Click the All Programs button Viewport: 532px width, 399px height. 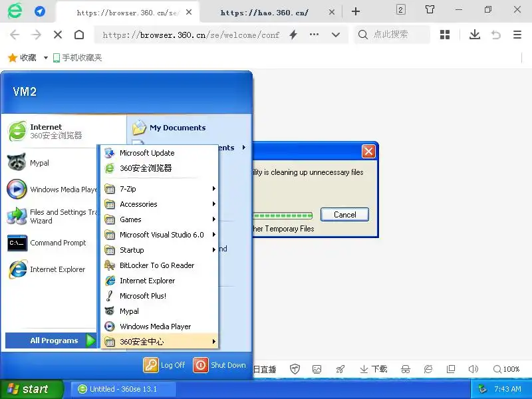pyautogui.click(x=51, y=340)
